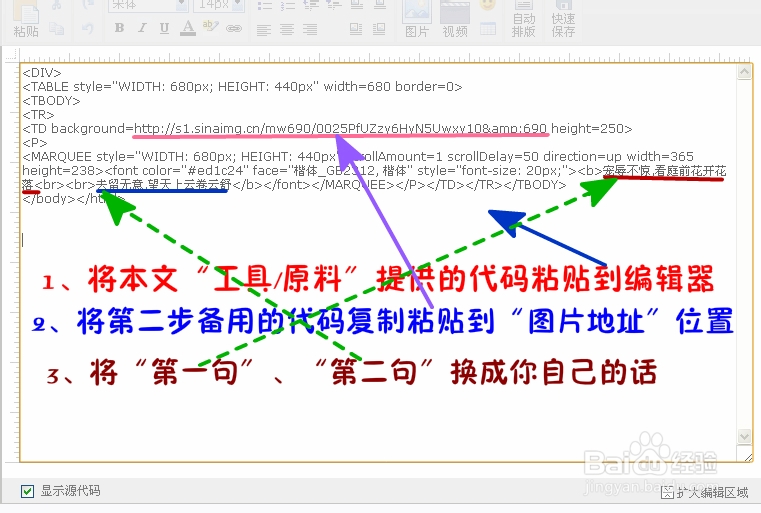
Task: Toggle the 显示源代码 checkbox
Action: pyautogui.click(x=28, y=491)
